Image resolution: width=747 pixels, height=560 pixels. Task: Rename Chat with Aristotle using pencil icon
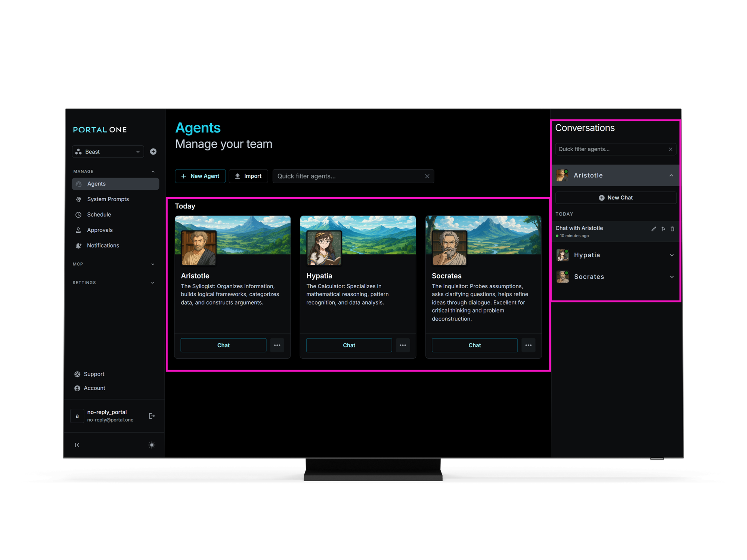pos(654,229)
